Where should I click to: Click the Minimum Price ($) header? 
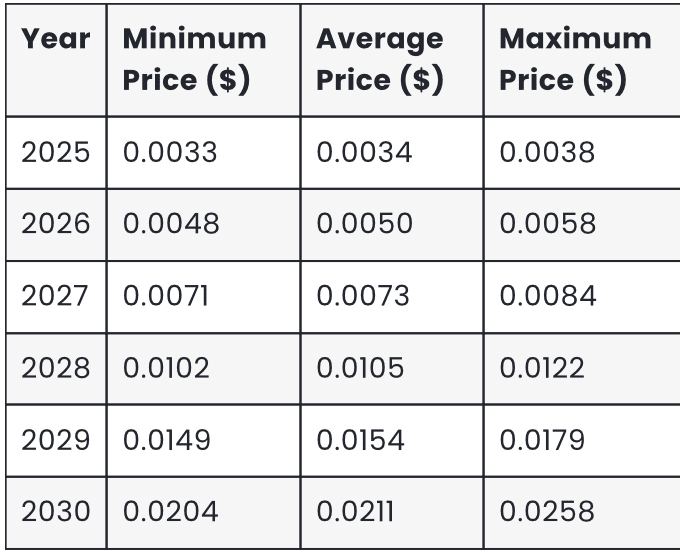[195, 59]
